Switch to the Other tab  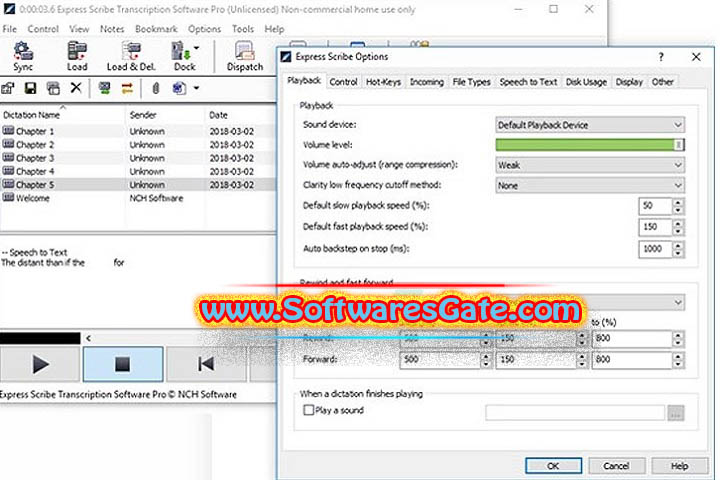[662, 82]
